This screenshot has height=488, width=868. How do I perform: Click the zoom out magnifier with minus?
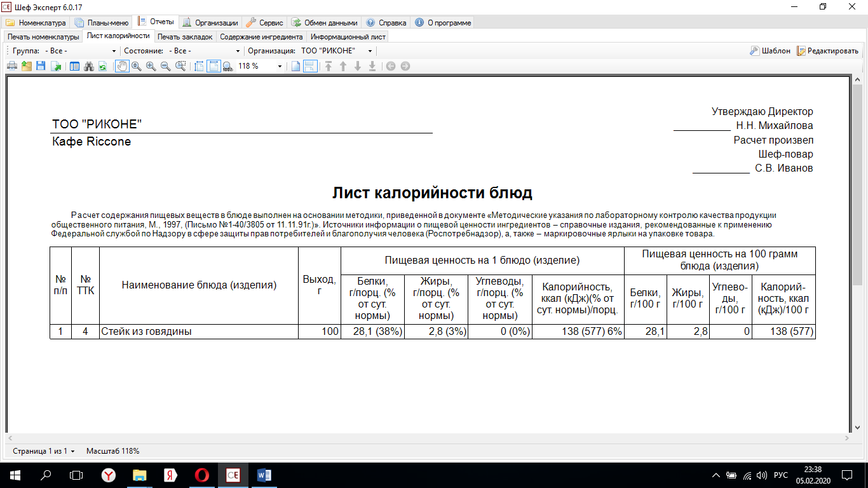[166, 66]
